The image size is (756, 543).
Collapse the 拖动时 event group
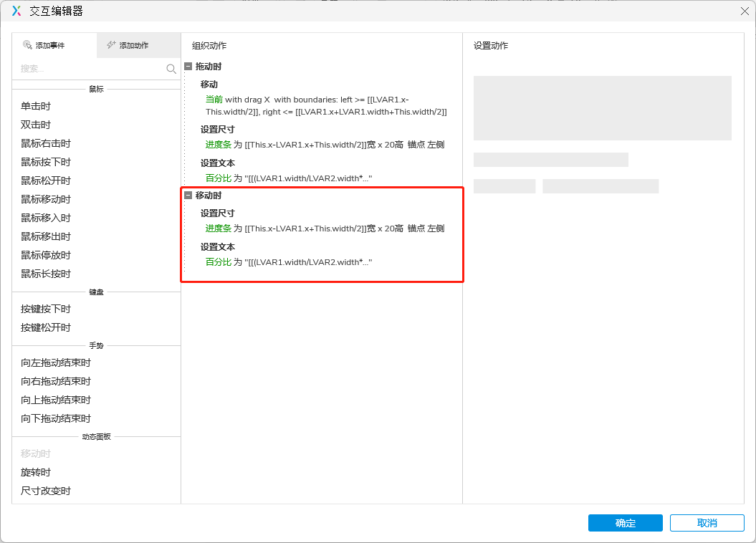pyautogui.click(x=188, y=67)
